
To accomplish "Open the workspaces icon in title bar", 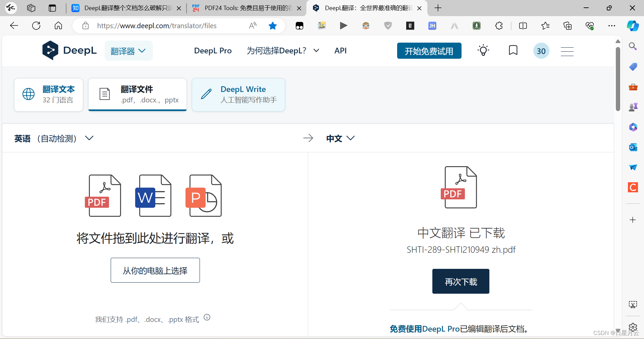I will (31, 8).
